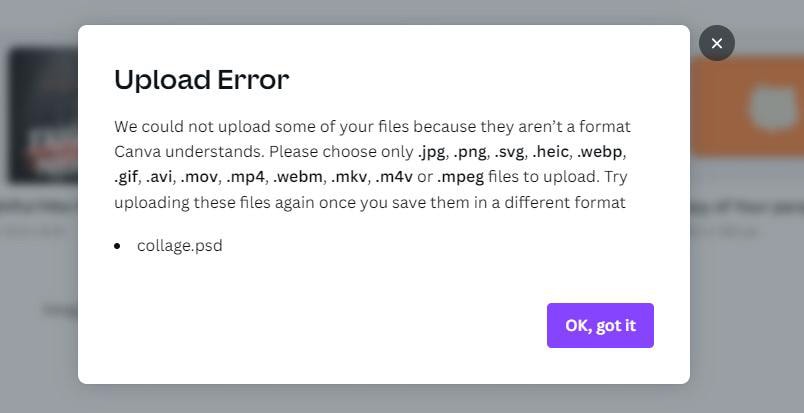
Task: Click the bold .gif format text
Action: point(126,177)
